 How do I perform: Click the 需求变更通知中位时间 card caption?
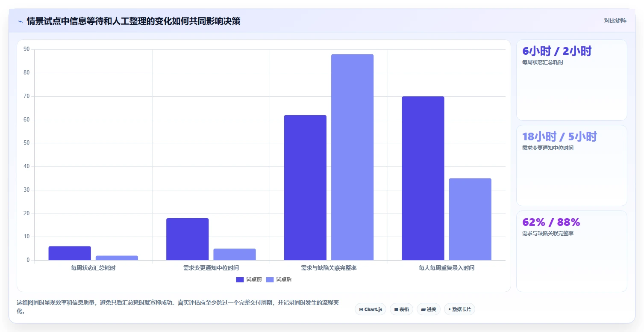[548, 148]
